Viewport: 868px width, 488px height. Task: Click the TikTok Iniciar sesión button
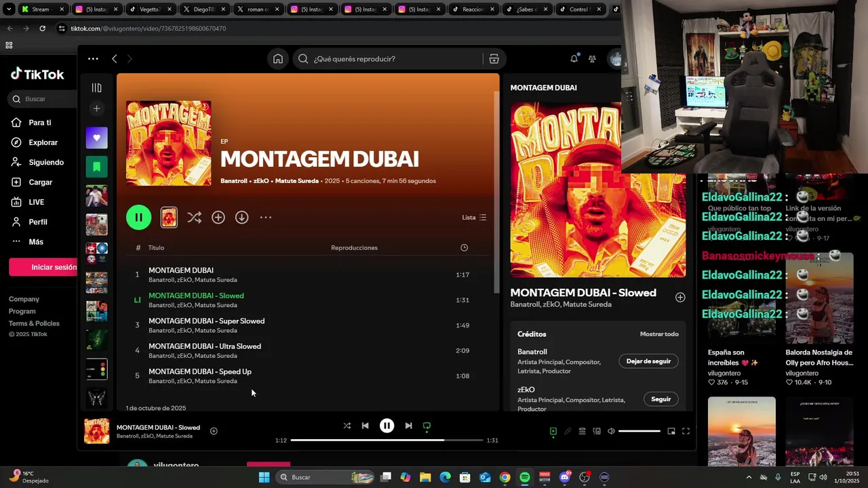click(x=43, y=267)
